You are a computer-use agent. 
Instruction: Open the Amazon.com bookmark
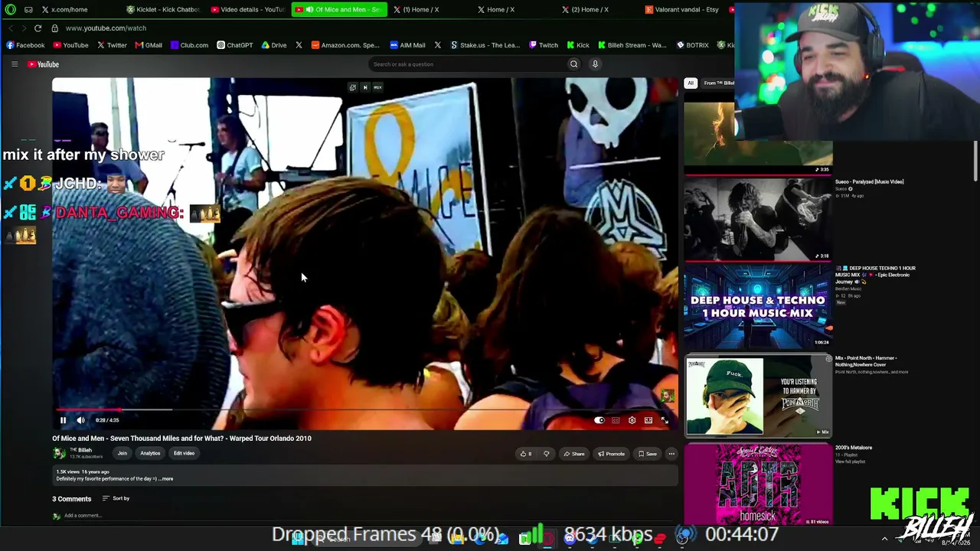click(345, 45)
